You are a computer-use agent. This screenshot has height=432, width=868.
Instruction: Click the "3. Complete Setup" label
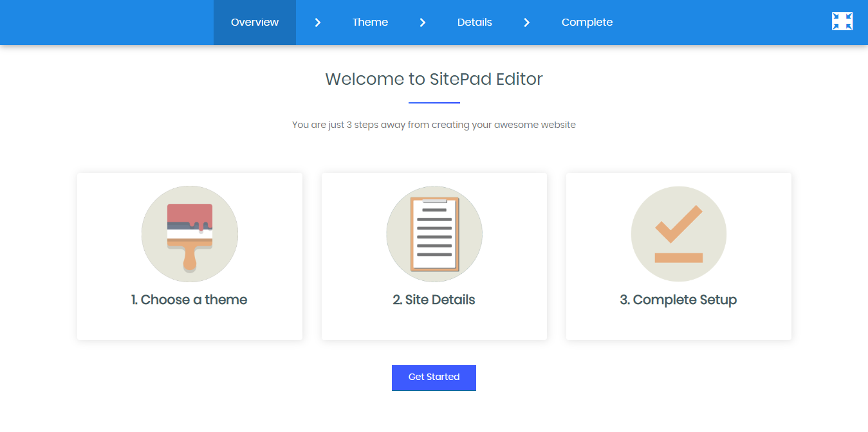click(x=678, y=300)
